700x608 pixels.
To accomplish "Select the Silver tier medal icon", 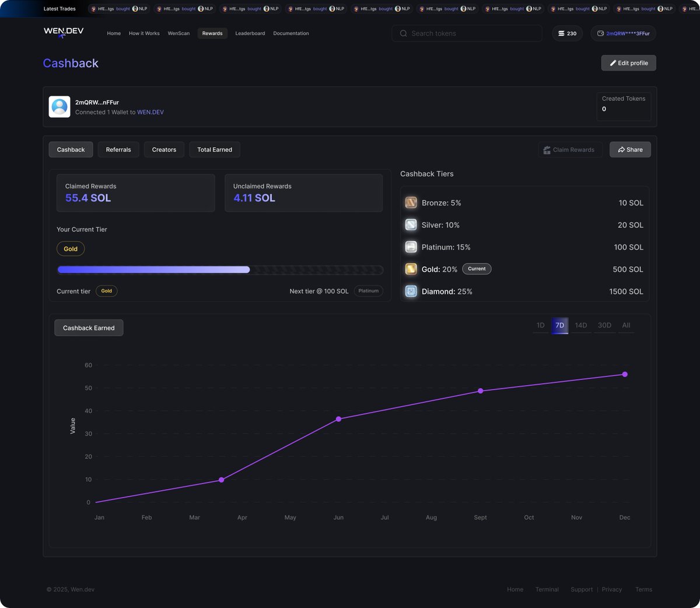I will 411,225.
